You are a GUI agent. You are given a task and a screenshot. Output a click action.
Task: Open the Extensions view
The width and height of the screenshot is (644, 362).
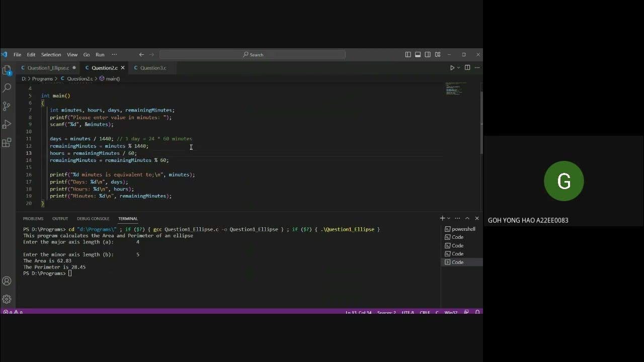point(7,143)
